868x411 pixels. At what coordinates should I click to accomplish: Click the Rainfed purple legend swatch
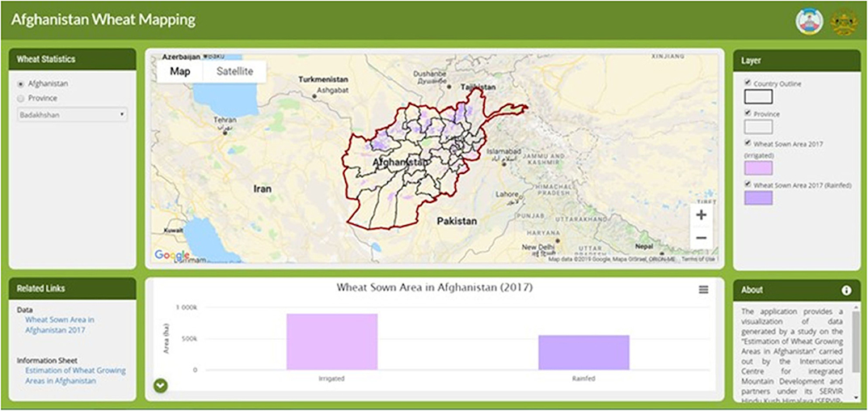click(758, 197)
